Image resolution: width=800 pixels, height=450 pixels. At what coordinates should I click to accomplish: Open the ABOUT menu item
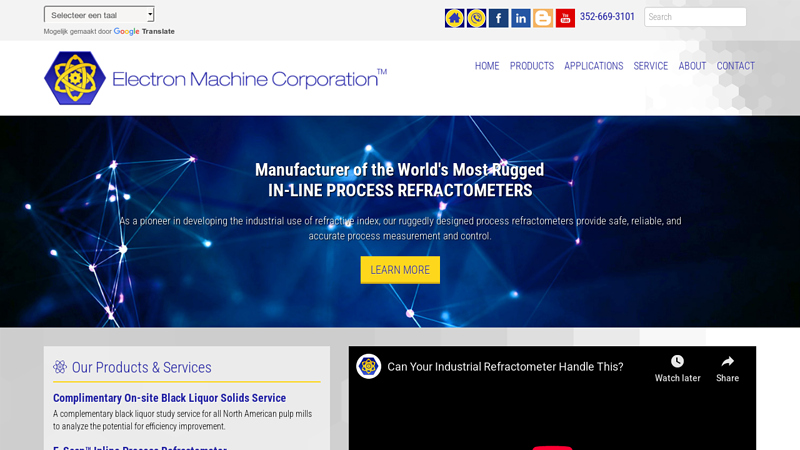[x=692, y=66]
